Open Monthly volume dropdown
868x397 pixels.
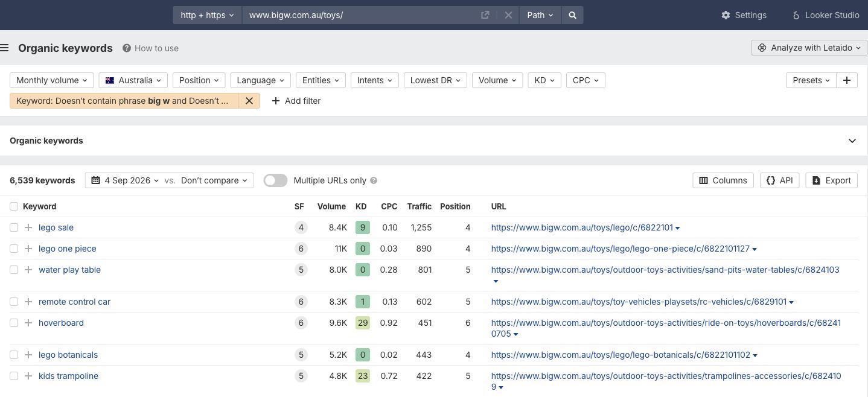(52, 80)
